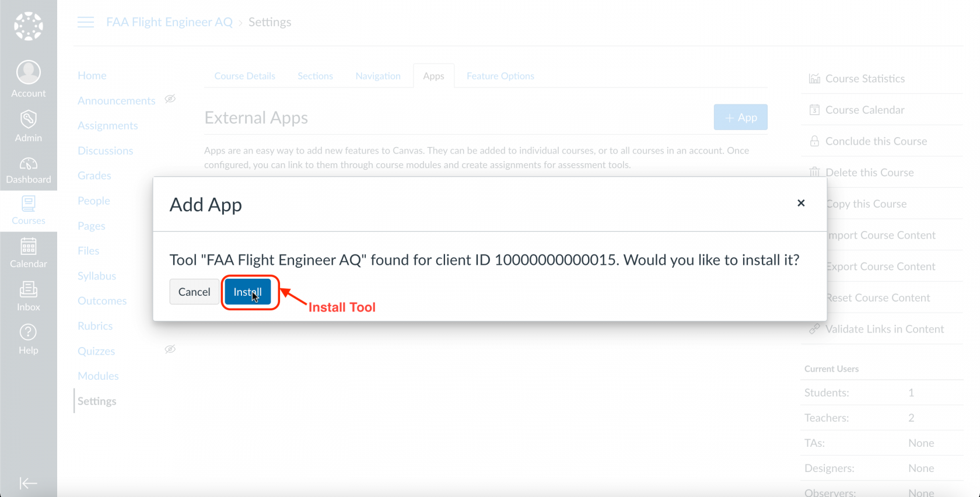Click Export Course Content
980x497 pixels.
click(881, 267)
